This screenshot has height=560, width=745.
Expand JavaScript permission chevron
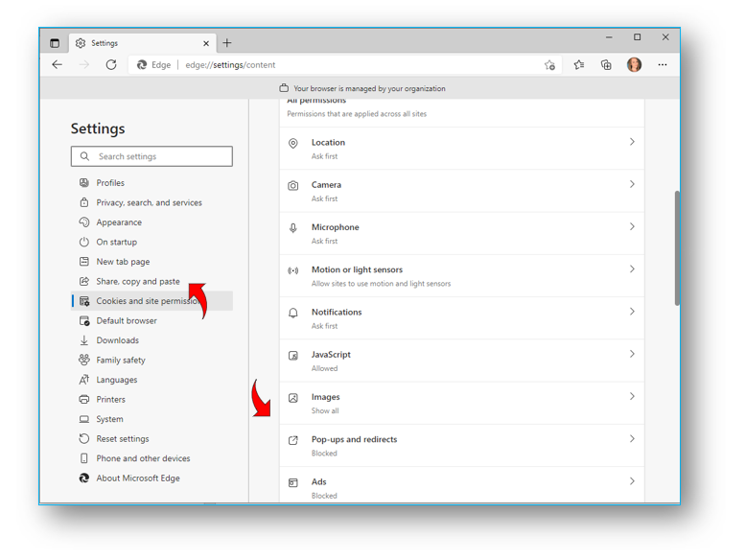pyautogui.click(x=632, y=354)
